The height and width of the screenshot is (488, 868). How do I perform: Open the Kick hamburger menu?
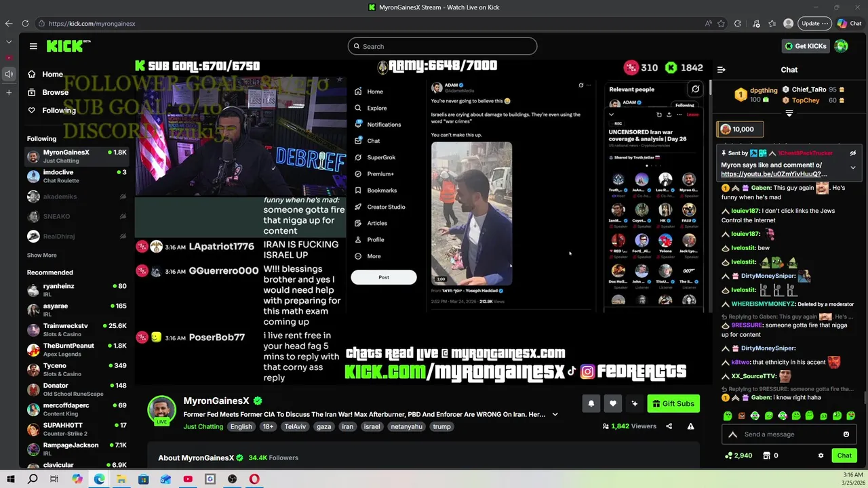(33, 46)
